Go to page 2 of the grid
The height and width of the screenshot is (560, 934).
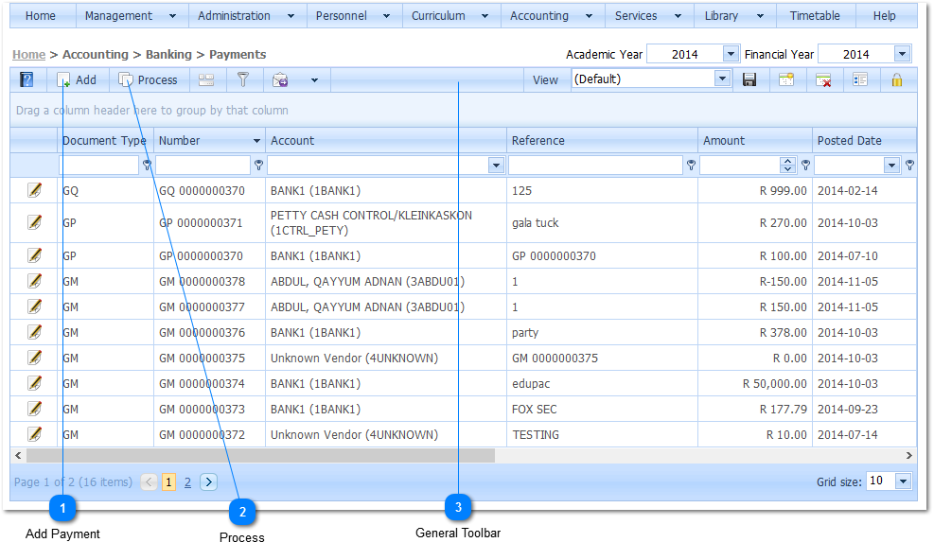(x=187, y=481)
